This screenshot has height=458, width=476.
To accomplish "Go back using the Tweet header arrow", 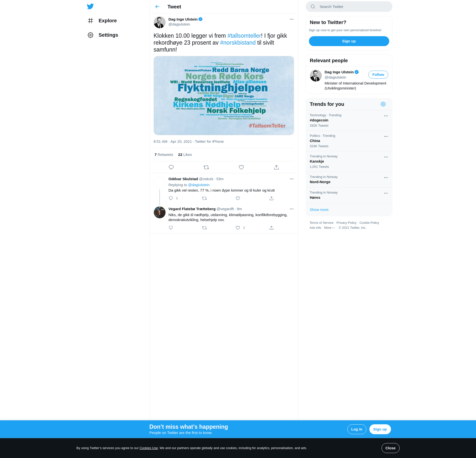I will pos(157,7).
